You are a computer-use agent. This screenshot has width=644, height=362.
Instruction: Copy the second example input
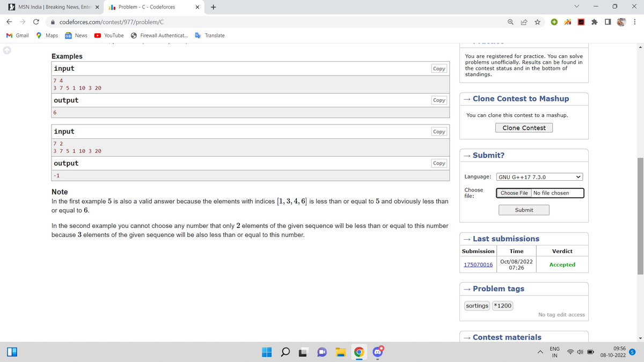439,131
